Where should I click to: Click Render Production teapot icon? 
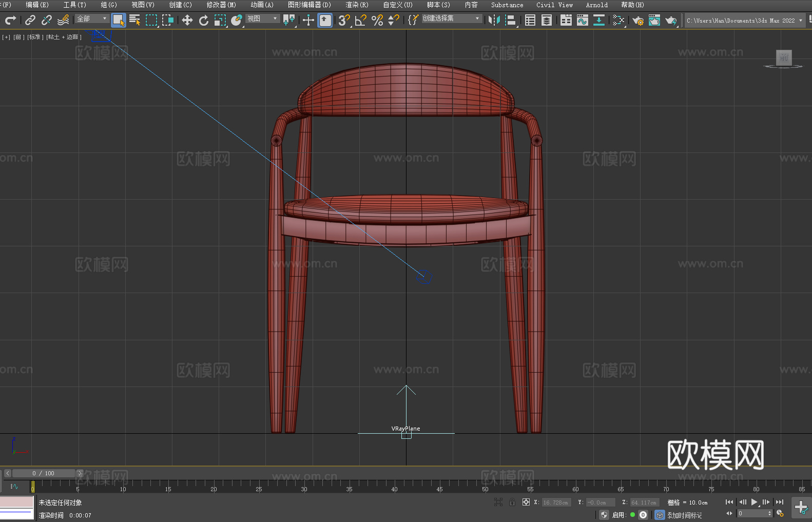pos(671,20)
